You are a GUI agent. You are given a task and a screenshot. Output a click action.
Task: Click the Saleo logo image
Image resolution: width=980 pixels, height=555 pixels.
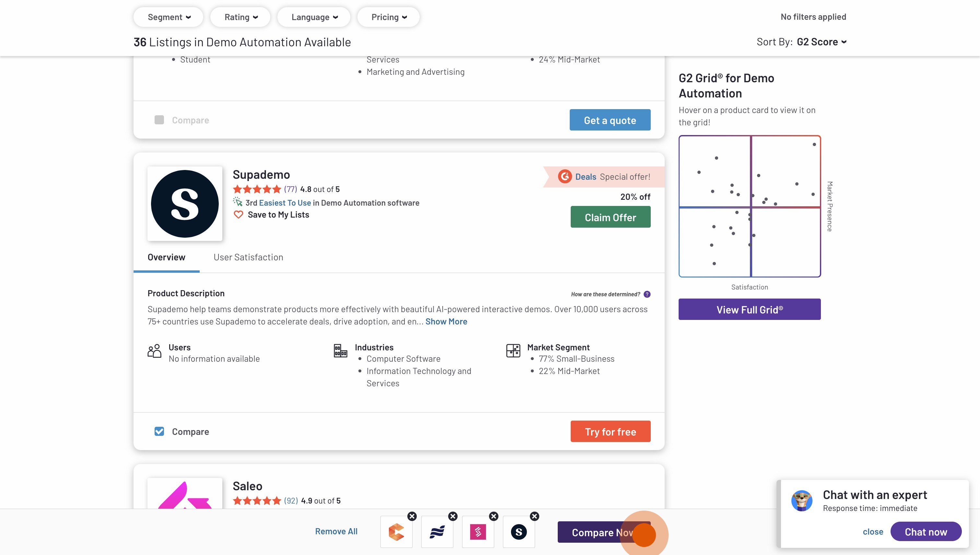pos(185,493)
